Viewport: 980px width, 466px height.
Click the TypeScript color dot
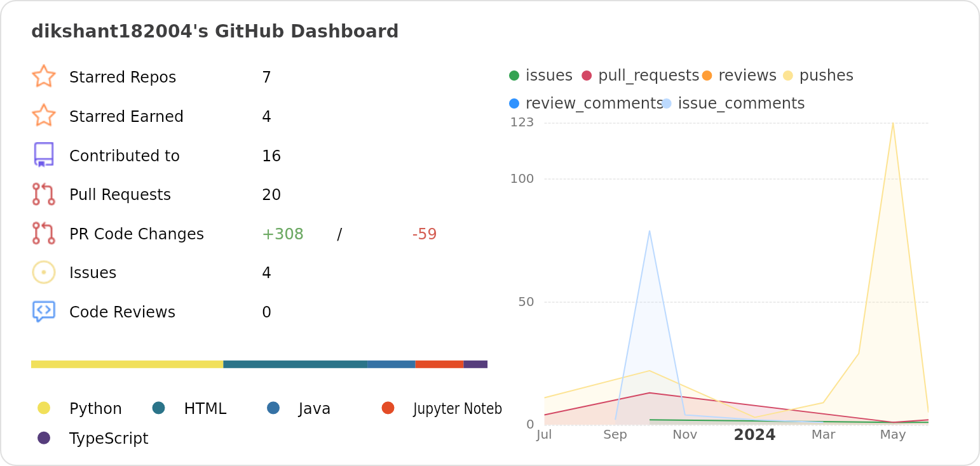click(x=44, y=437)
